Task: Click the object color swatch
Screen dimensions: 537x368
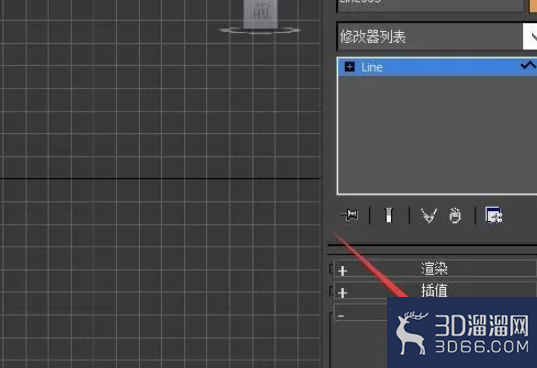Action: 533,5
